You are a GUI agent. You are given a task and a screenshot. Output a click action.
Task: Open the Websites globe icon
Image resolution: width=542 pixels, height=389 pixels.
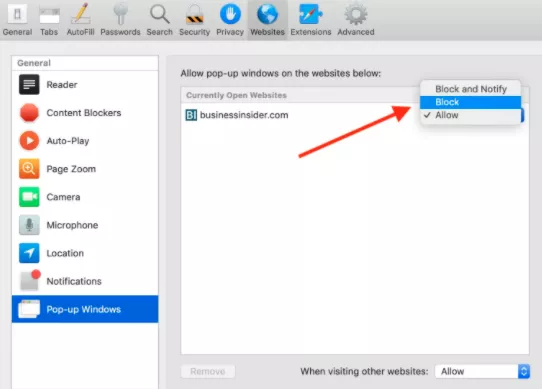click(267, 14)
